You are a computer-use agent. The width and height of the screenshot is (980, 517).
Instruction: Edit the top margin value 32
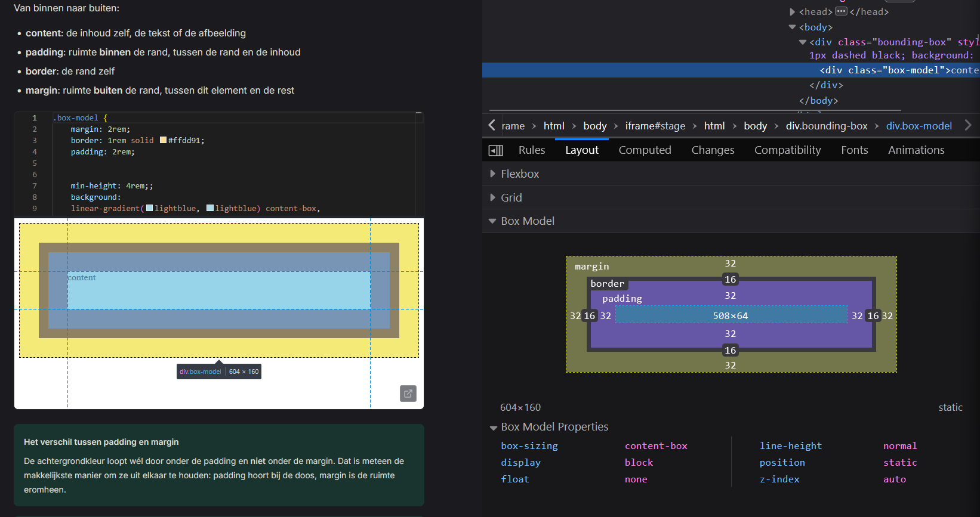point(730,263)
